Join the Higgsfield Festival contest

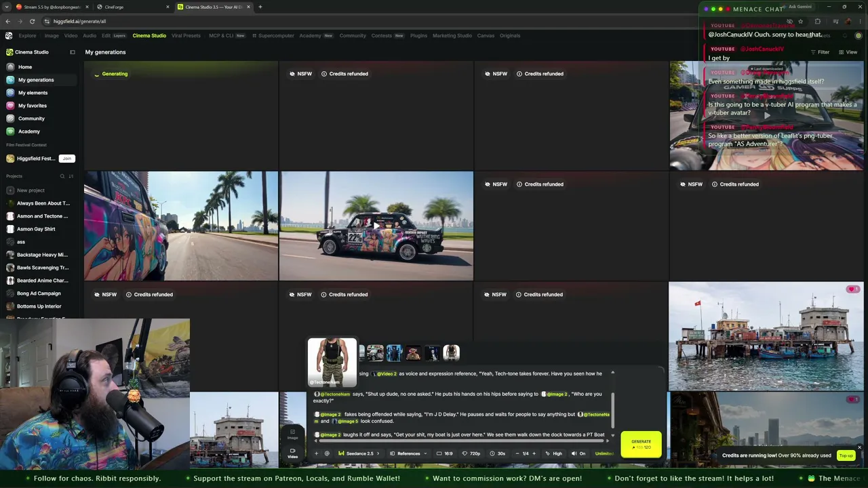pyautogui.click(x=66, y=159)
